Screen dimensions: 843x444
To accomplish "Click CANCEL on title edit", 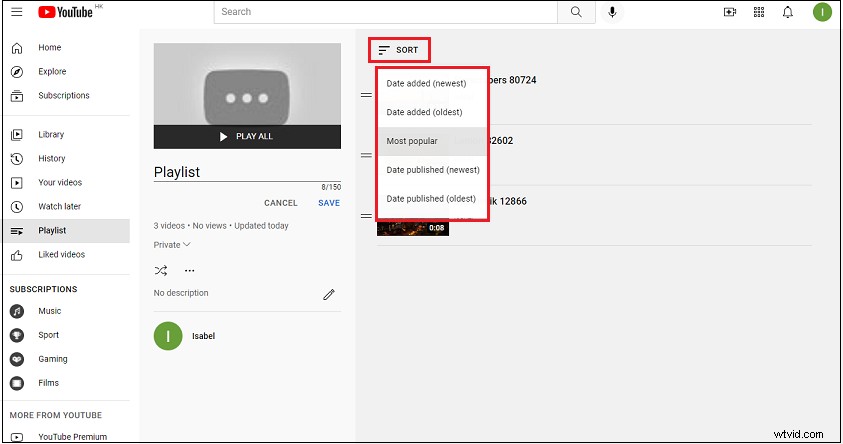I will pos(281,203).
